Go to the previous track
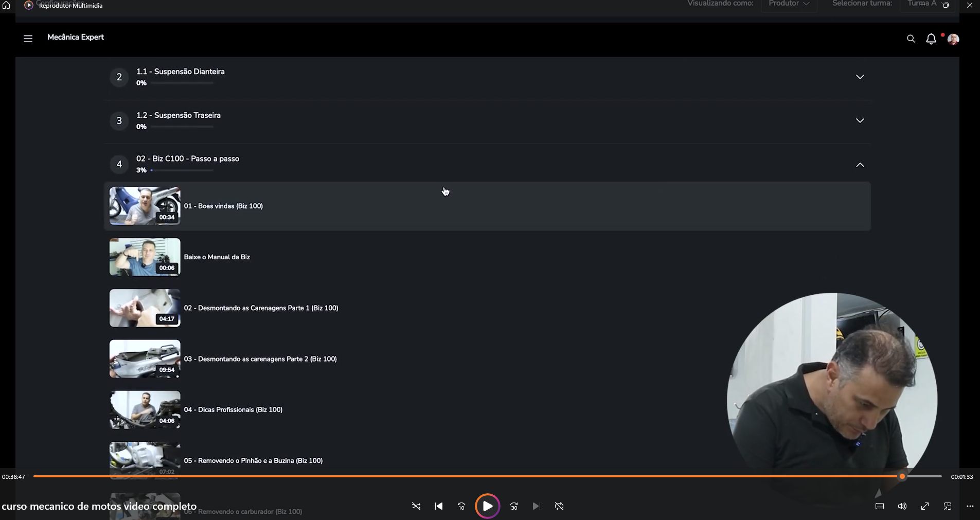This screenshot has width=980, height=520. pyautogui.click(x=439, y=506)
